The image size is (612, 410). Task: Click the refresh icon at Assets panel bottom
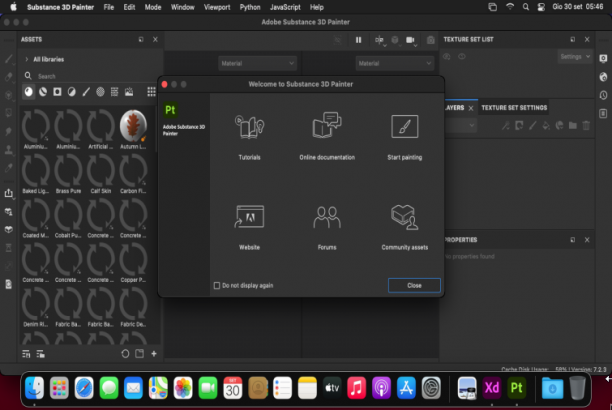point(125,354)
